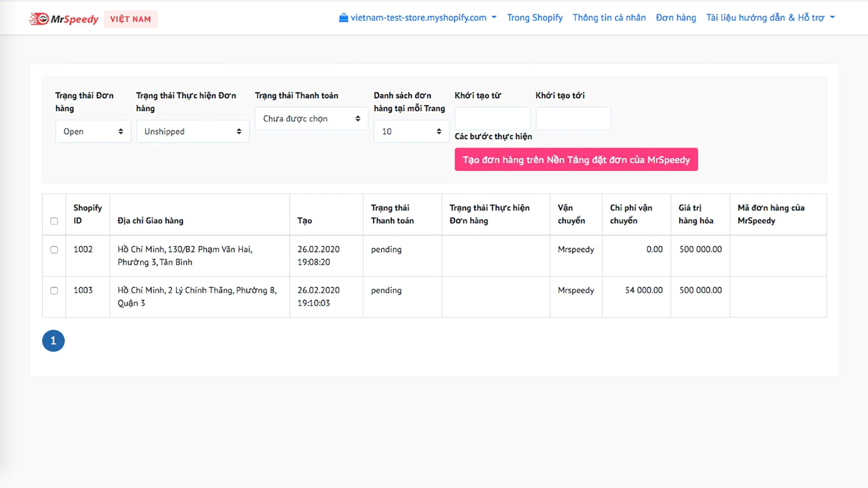Viewport: 868px width, 488px height.
Task: Select the checkbox for order 1002
Action: coord(54,249)
